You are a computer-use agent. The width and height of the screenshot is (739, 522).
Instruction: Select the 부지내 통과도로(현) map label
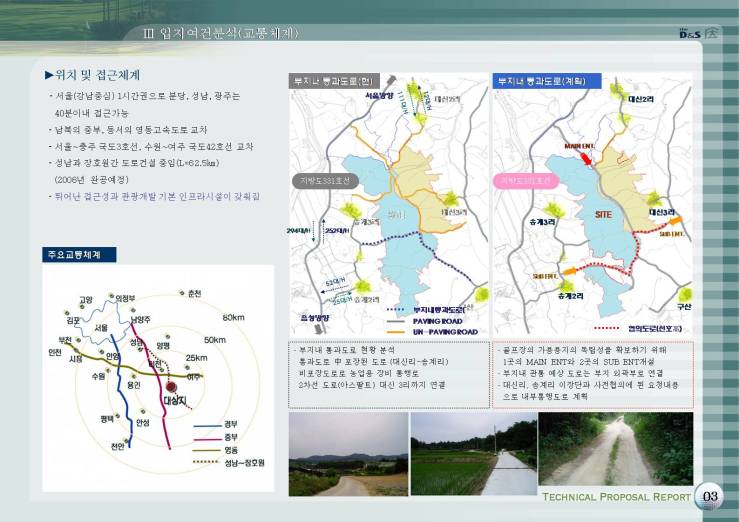[332, 80]
